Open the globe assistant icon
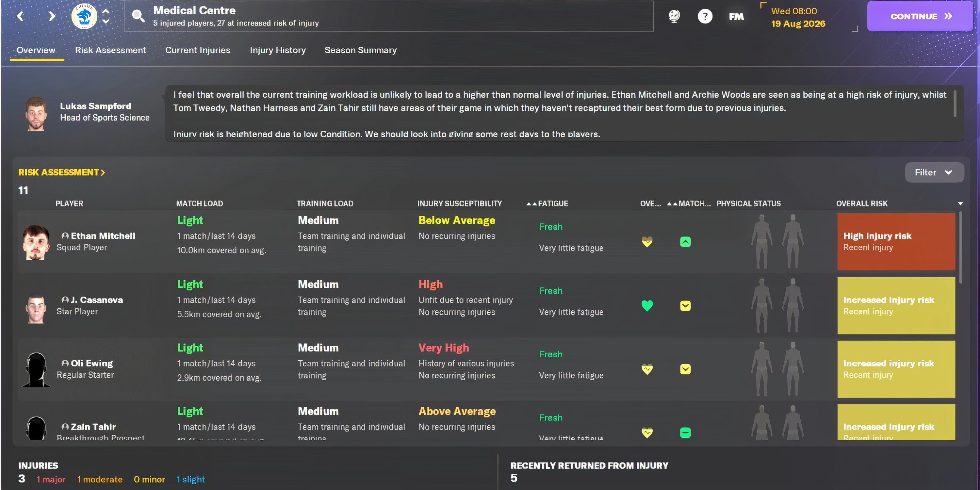 674,16
